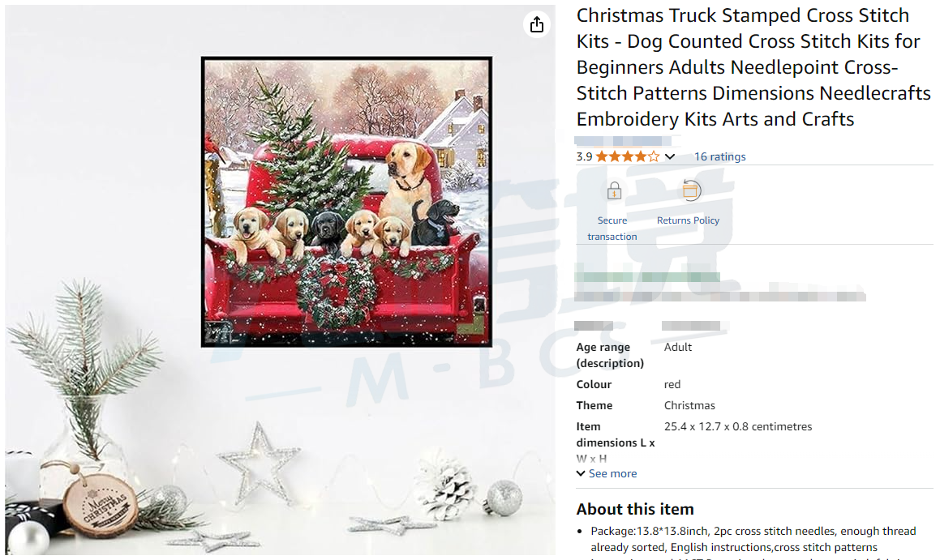Expand product details with See more

tap(612, 474)
